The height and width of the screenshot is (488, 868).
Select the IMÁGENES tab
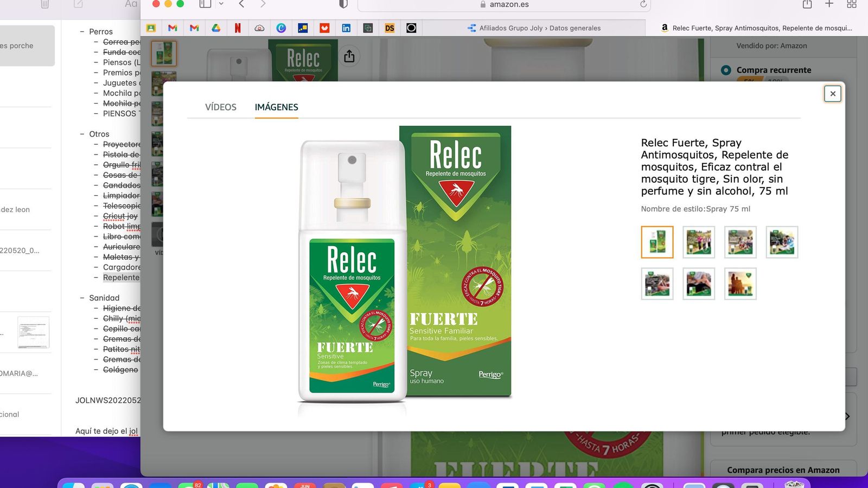[x=276, y=107]
